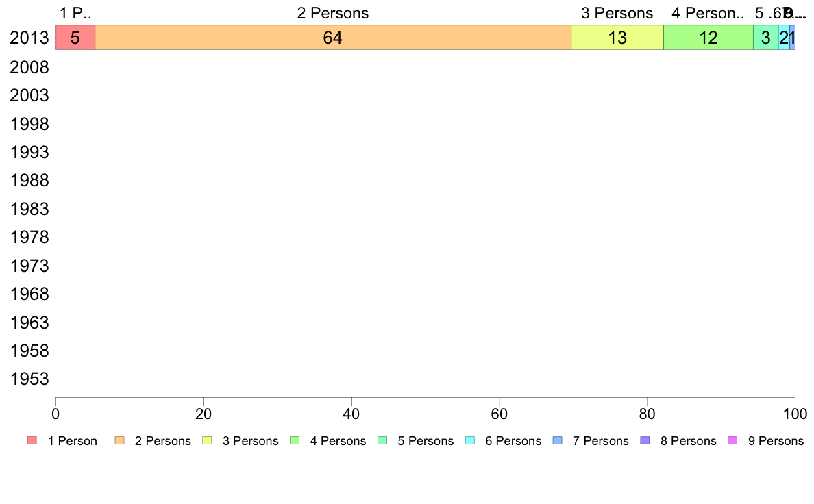Click the 3 Persons column header label
Image resolution: width=814 pixels, height=504 pixels.
point(617,13)
